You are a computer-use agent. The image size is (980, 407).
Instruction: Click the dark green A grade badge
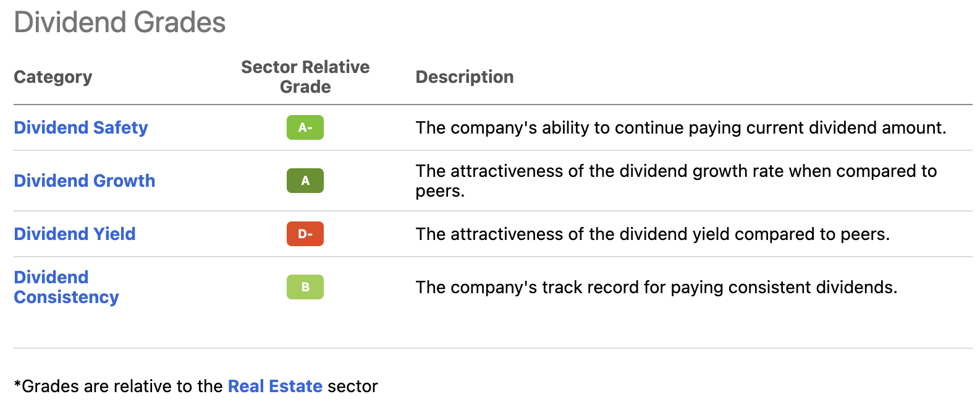coord(305,181)
